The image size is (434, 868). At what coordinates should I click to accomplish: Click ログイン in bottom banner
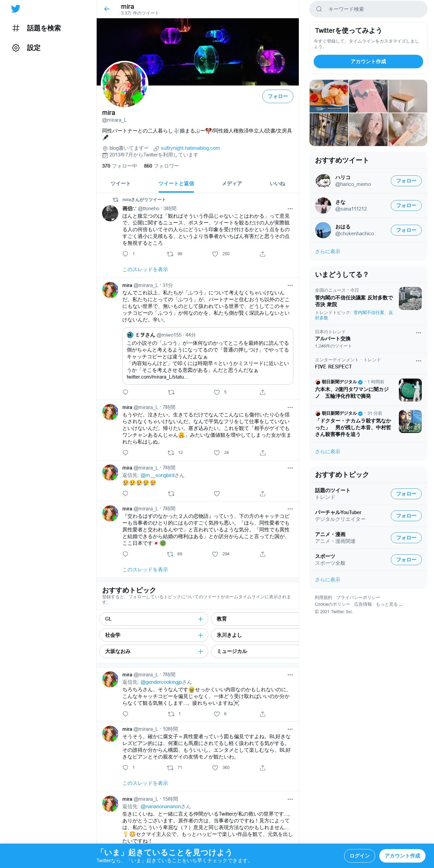tap(359, 855)
